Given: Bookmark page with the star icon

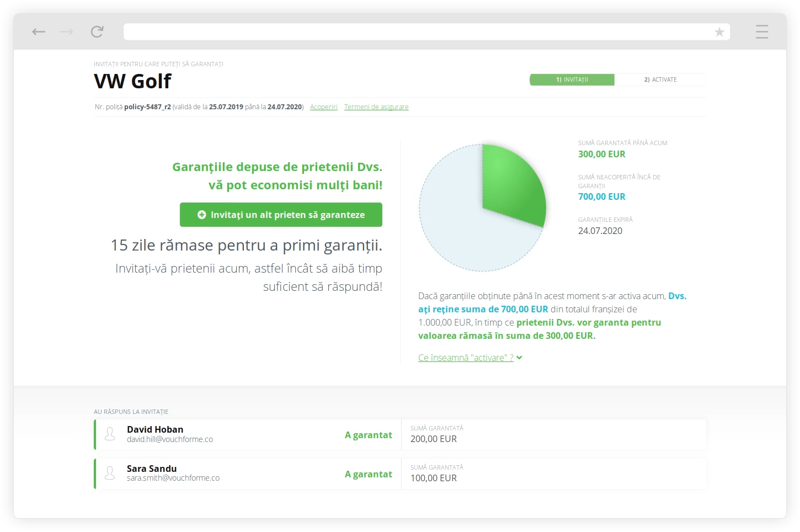Looking at the screenshot, I should (719, 32).
